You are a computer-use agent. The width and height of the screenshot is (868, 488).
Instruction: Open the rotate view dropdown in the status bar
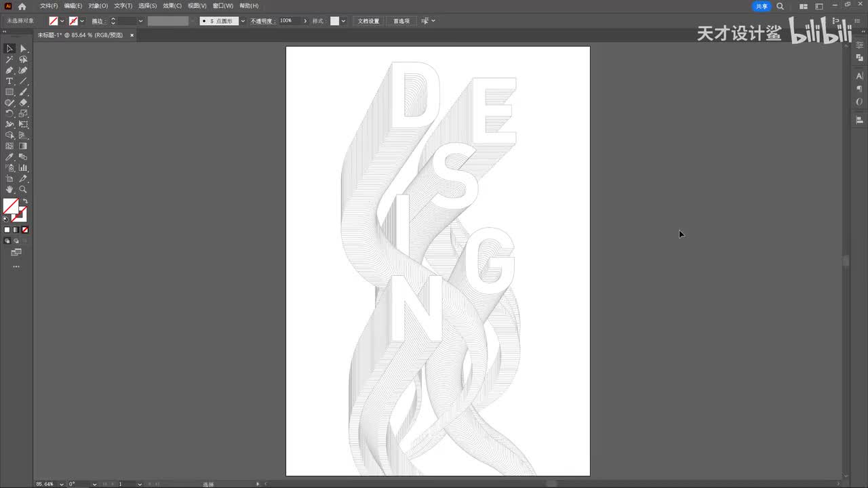coord(94,484)
